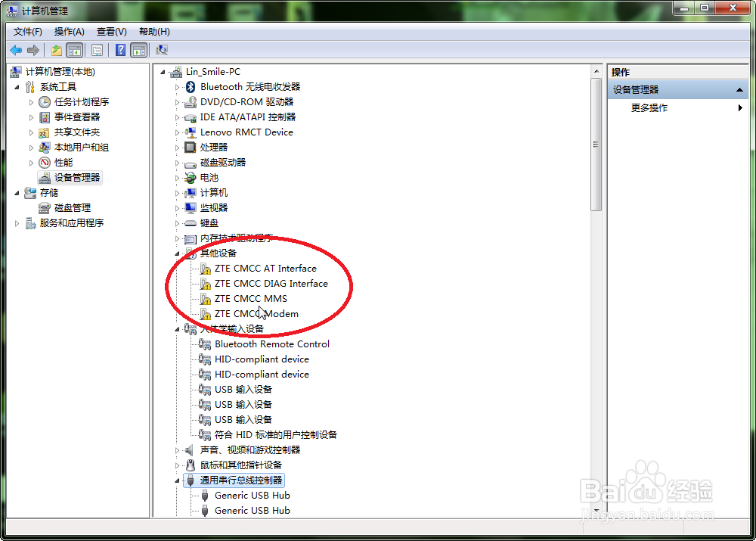756x541 pixels.
Task: Click the Properties toolbar icon
Action: 97,50
